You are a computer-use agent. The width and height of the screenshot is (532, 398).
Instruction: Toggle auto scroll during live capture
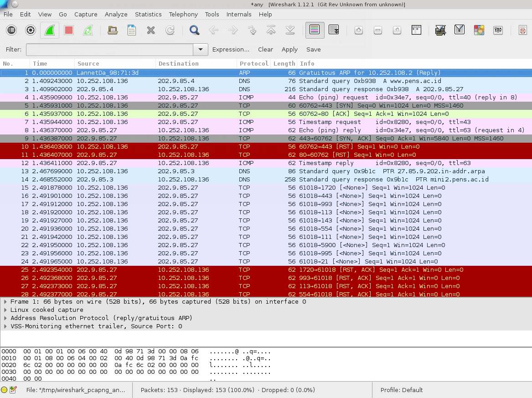tap(334, 30)
